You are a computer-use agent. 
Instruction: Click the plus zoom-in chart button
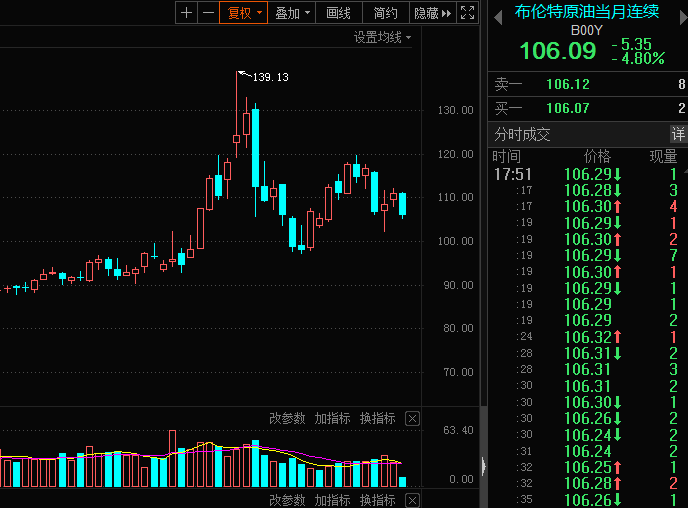[186, 13]
